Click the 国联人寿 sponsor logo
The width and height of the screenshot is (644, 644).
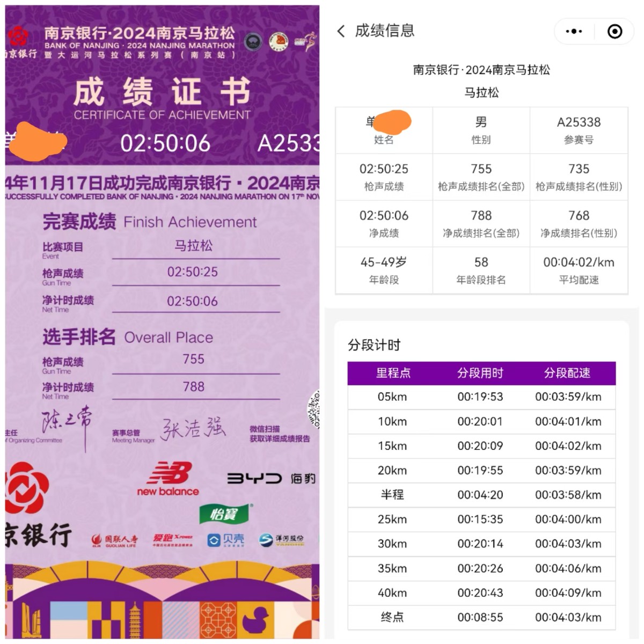click(x=114, y=539)
